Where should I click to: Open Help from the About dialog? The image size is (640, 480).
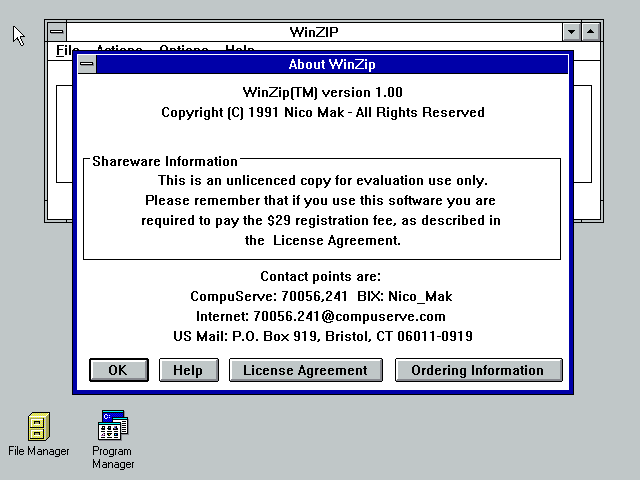[189, 370]
